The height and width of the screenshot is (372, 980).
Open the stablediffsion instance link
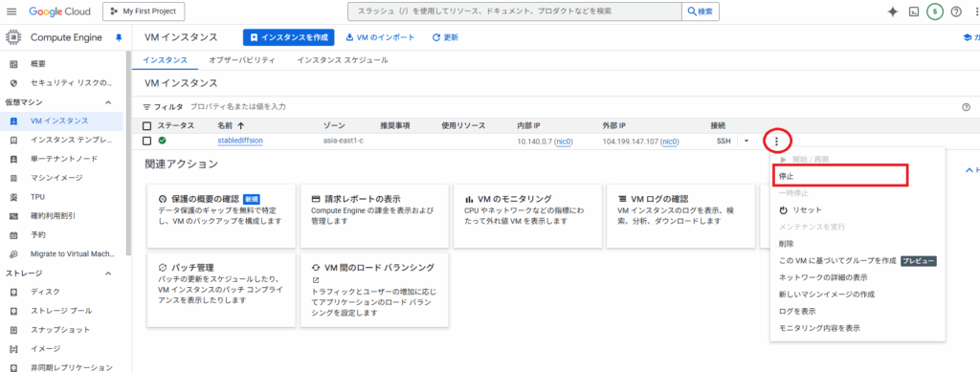tap(240, 141)
